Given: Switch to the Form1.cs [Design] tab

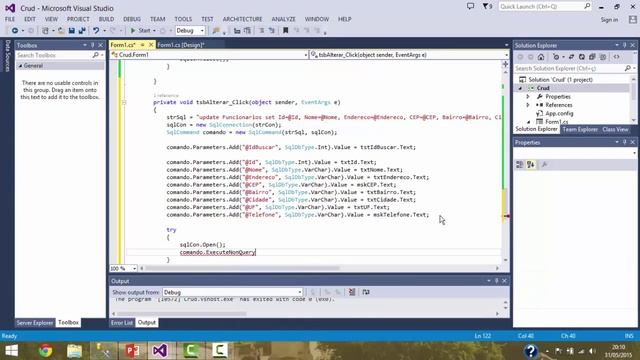Looking at the screenshot, I should 181,45.
